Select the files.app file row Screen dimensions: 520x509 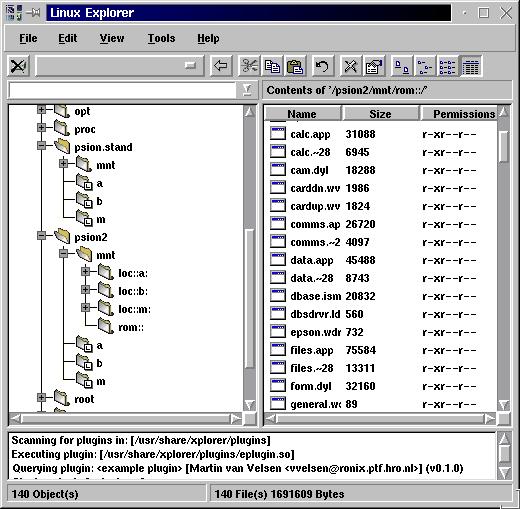381,350
